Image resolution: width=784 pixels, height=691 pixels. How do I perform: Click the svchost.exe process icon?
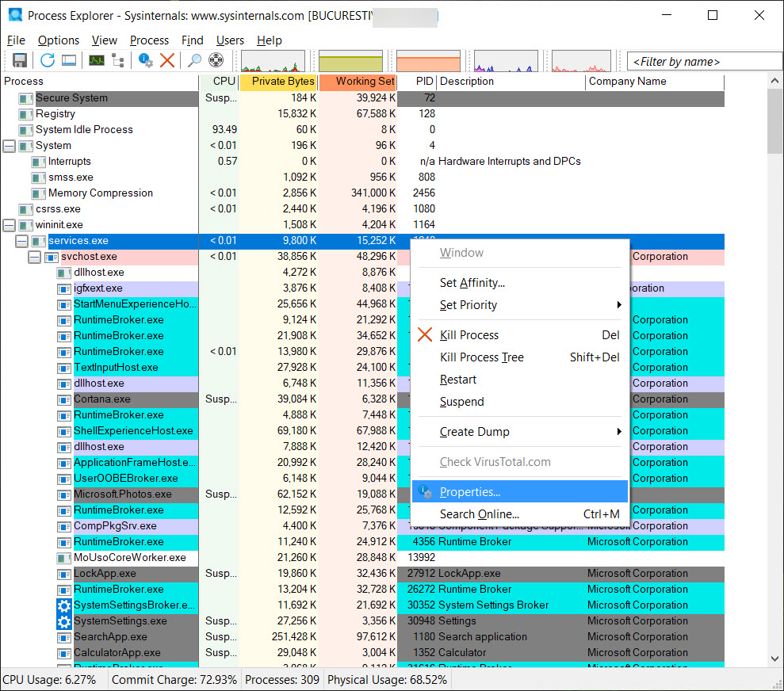51,258
